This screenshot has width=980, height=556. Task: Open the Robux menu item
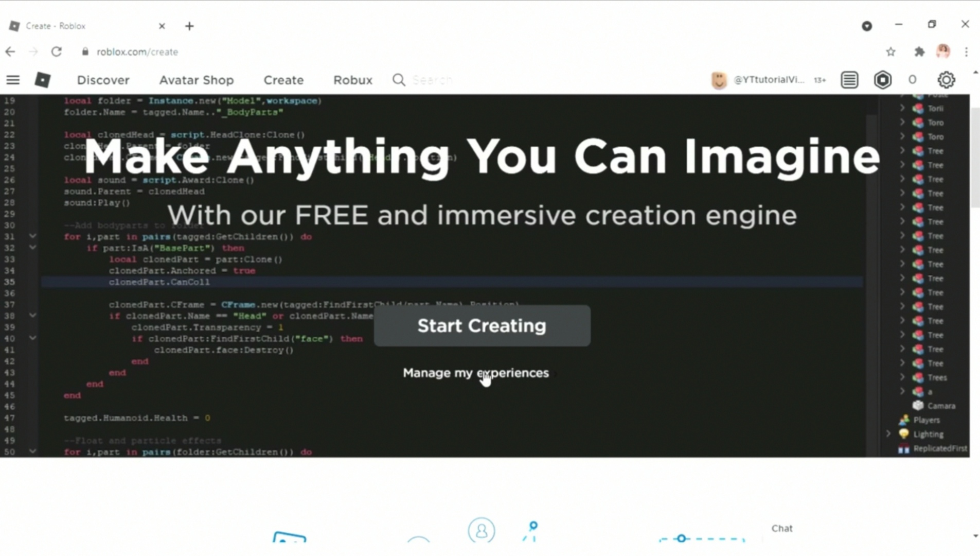point(353,80)
